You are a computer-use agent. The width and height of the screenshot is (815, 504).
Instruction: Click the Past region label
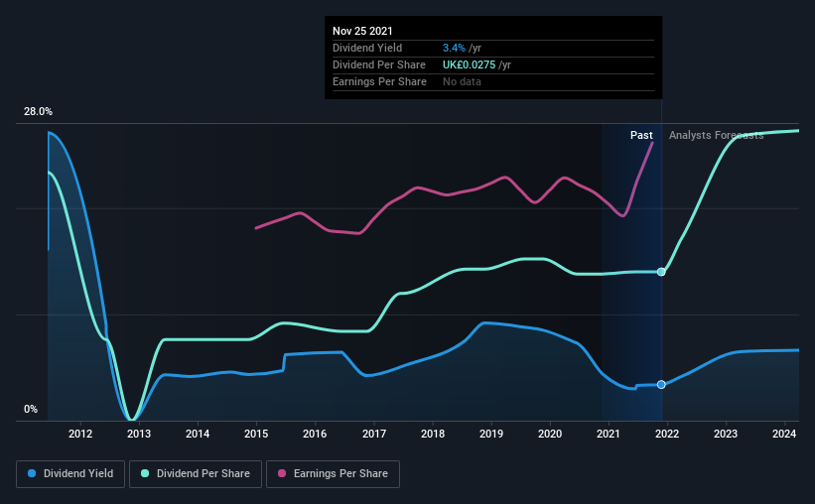(x=641, y=135)
